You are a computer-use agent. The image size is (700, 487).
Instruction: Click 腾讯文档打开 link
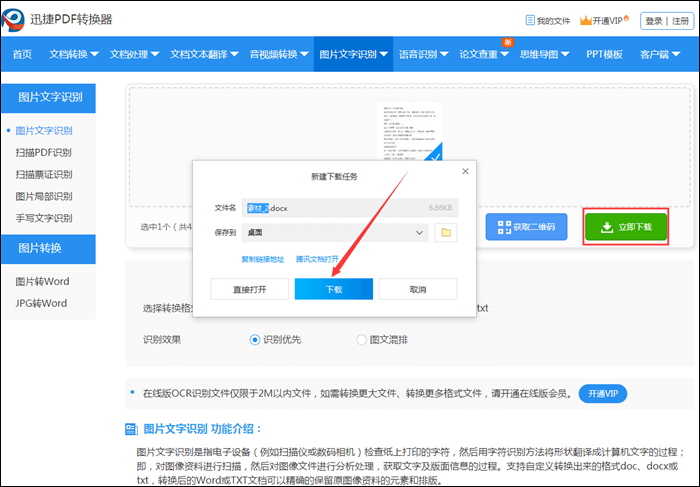(317, 259)
